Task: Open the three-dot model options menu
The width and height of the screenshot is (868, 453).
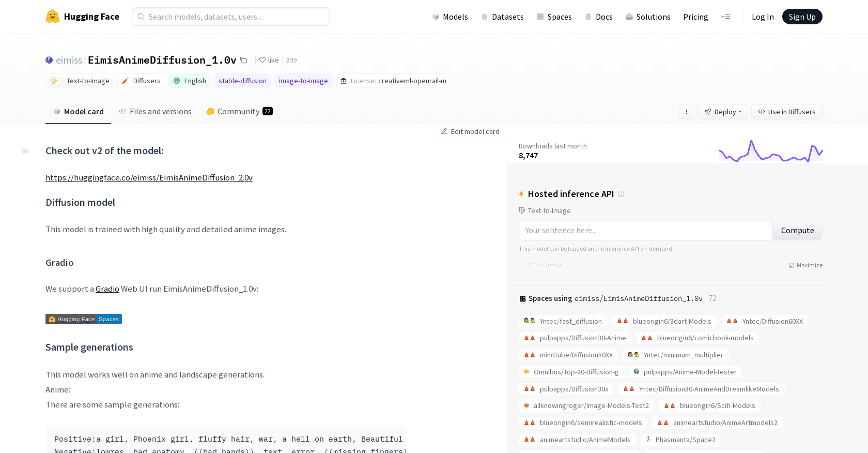Action: click(x=686, y=112)
